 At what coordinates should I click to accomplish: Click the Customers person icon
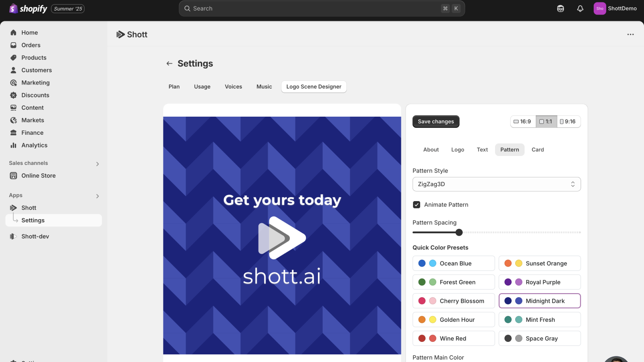(13, 70)
